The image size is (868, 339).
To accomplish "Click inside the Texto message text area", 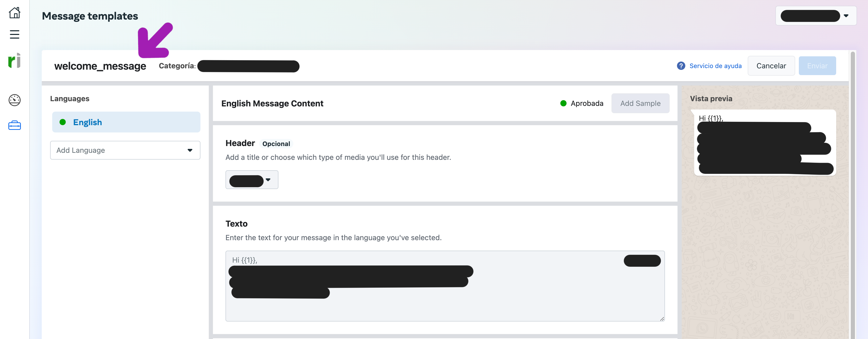I will 445,286.
